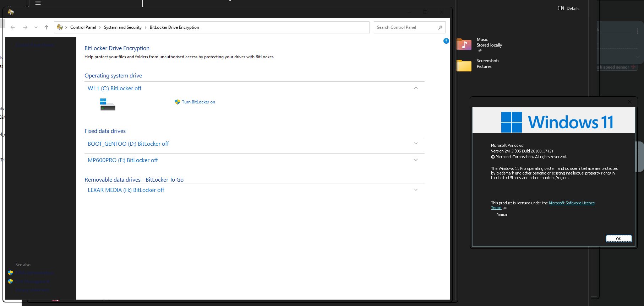Open the blue Help question mark
This screenshot has width=644, height=306.
(x=446, y=41)
